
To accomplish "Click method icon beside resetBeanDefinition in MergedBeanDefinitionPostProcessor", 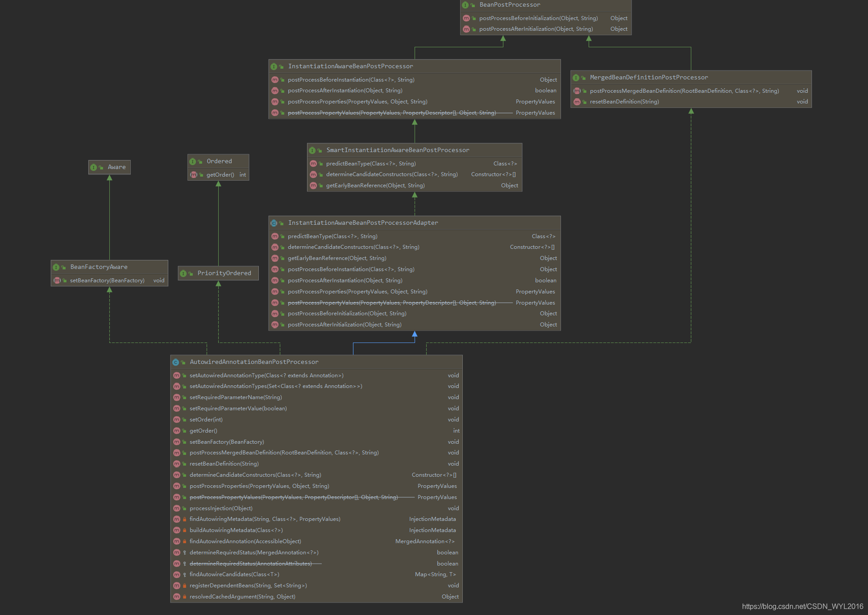I will click(577, 102).
